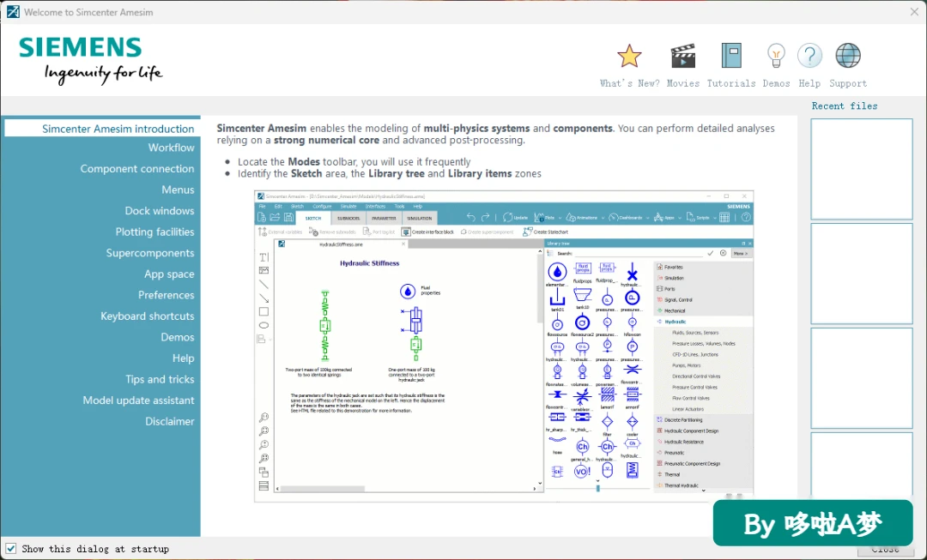Show the Keyboard shortcuts topic
The height and width of the screenshot is (560, 927).
(x=148, y=316)
